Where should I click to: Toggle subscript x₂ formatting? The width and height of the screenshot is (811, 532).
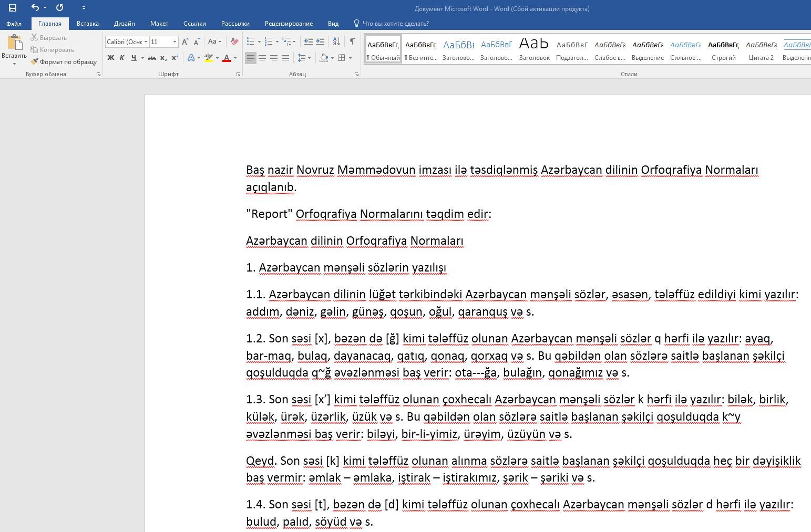(163, 58)
